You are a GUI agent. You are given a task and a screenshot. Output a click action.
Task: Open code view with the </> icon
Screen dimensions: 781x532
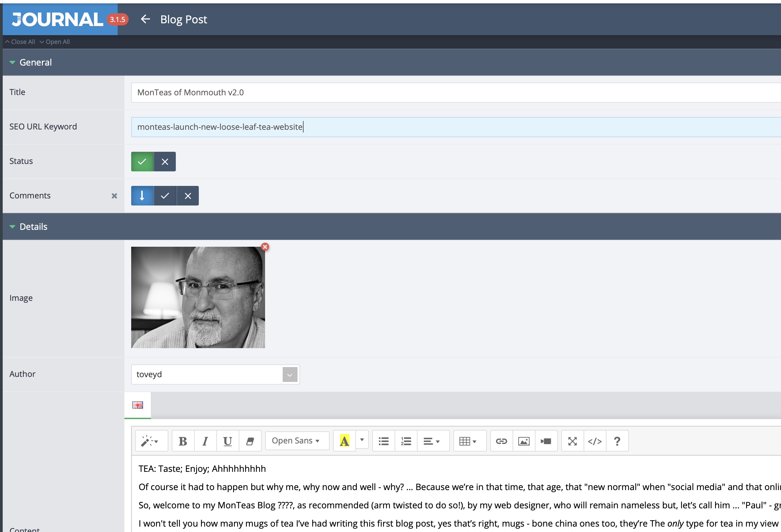click(595, 441)
